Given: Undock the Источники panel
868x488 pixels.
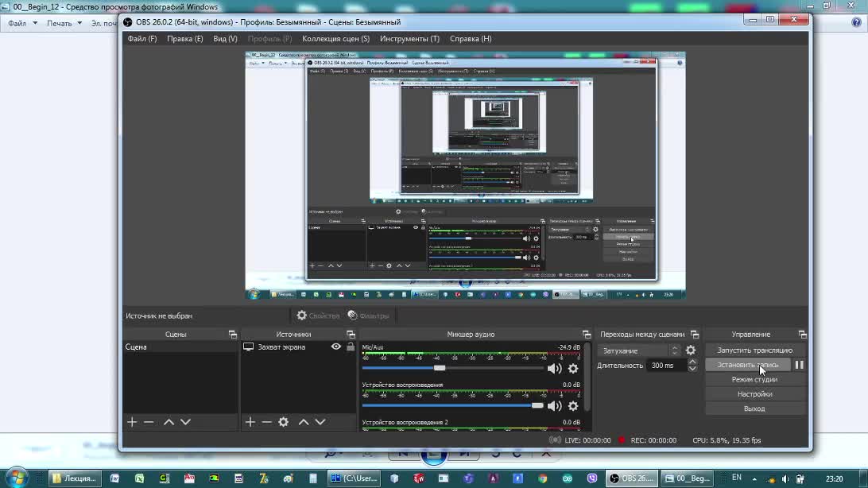Looking at the screenshot, I should point(351,334).
